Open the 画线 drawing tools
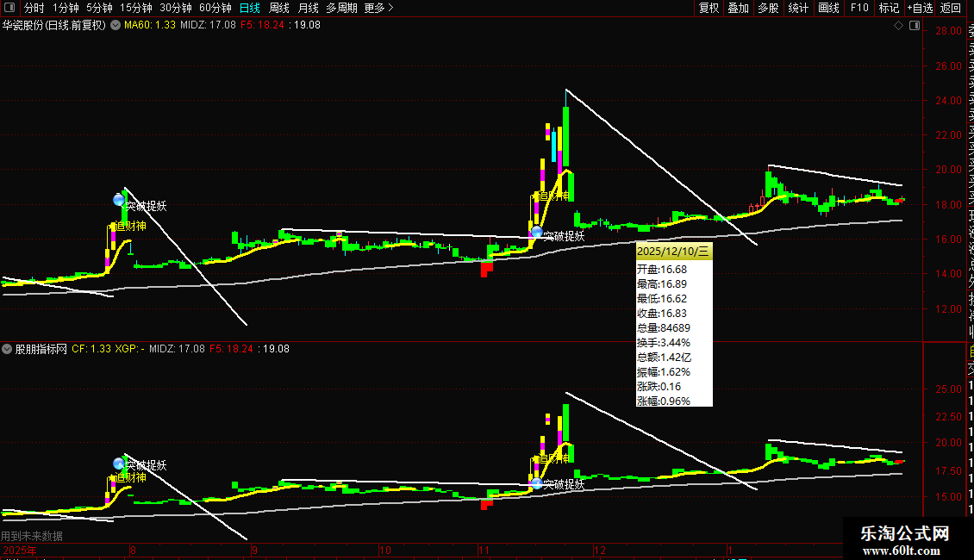Screen dimensions: 974x560 828,8
